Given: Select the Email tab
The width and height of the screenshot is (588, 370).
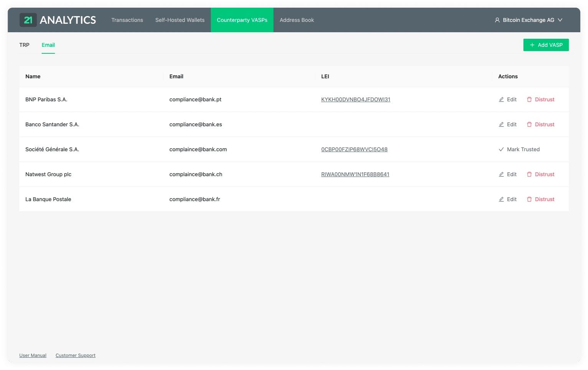Looking at the screenshot, I should point(48,45).
